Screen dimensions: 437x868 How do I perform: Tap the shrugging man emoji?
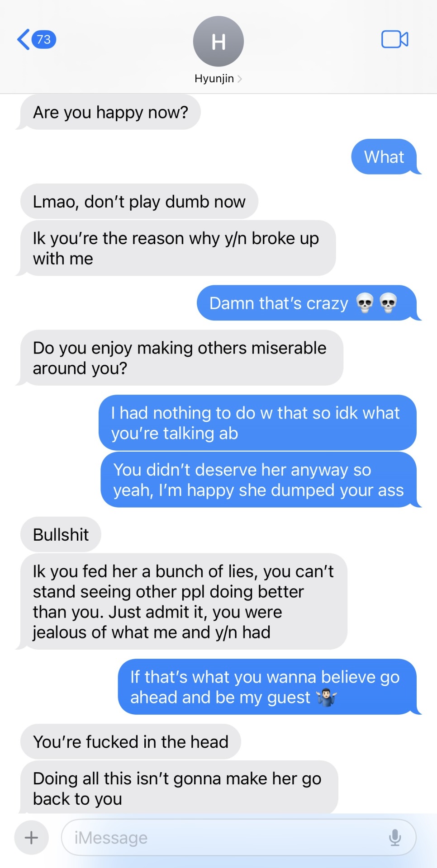(x=327, y=697)
